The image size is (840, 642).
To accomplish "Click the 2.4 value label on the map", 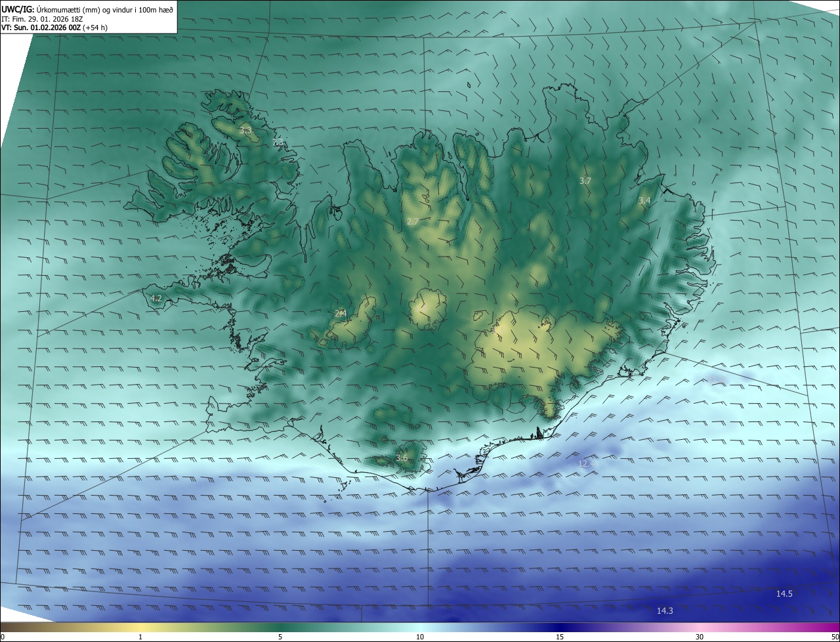I will 341,314.
